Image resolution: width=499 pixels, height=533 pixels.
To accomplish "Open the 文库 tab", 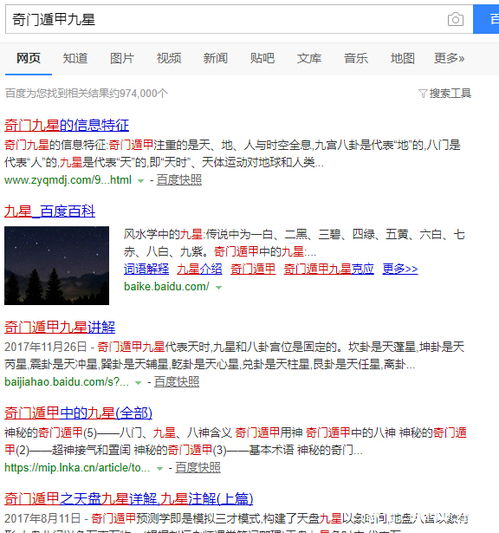I will click(309, 58).
